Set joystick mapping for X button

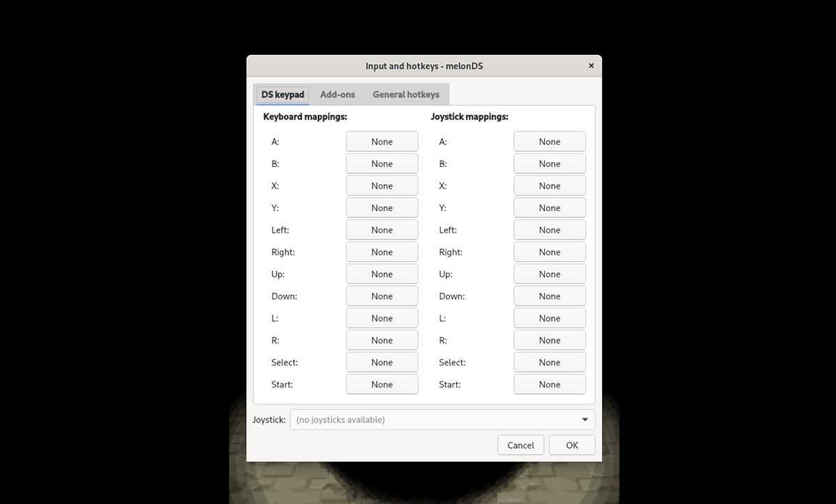pos(550,186)
